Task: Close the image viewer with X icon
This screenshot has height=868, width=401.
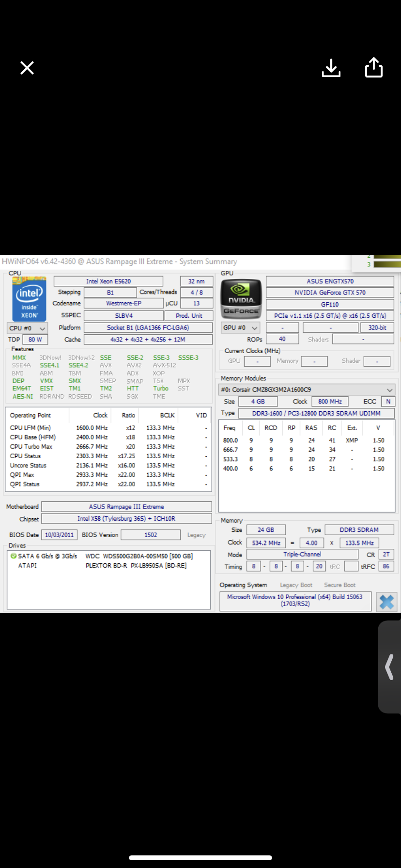Action: click(27, 68)
